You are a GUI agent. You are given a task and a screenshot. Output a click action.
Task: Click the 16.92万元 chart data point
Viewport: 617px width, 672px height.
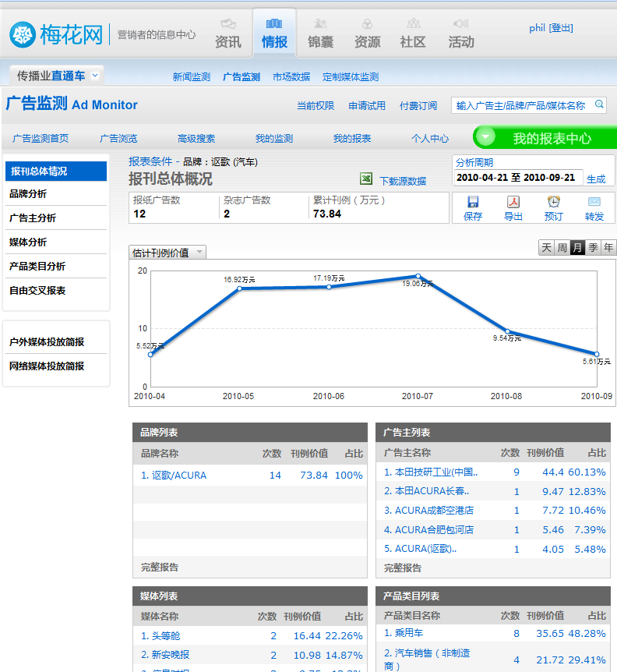(239, 288)
